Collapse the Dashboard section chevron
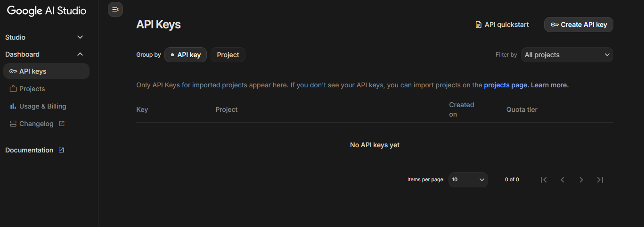The height and width of the screenshot is (227, 644). click(80, 54)
